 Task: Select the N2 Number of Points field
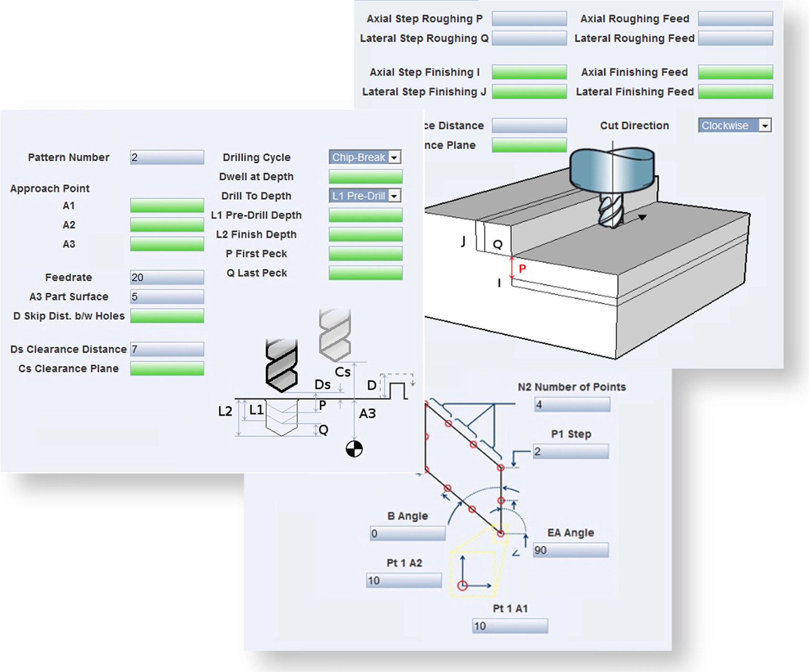pos(572,405)
